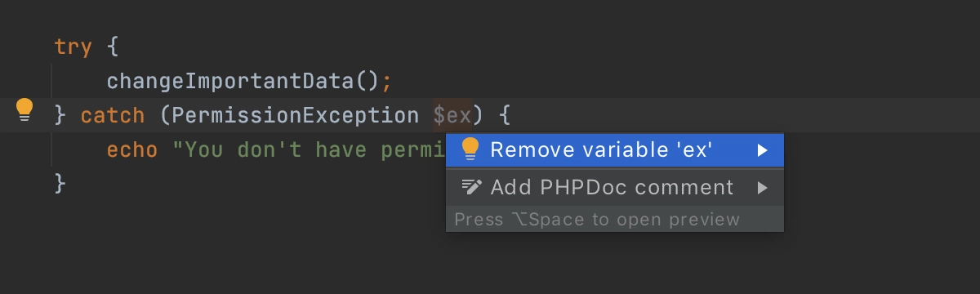980x294 pixels.
Task: Click the PermissionException class name
Action: [x=296, y=115]
